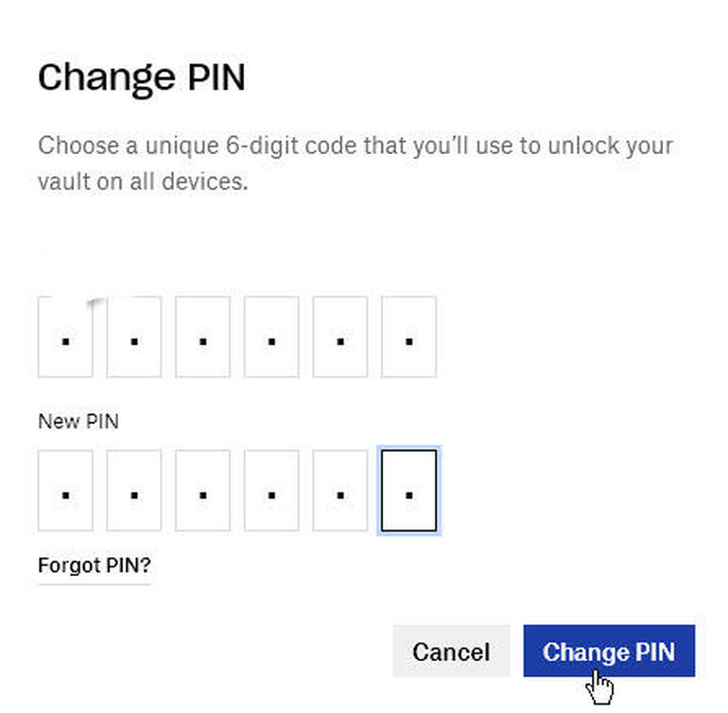Click fifth digit box of top PIN row
The height and width of the screenshot is (713, 728).
[x=339, y=337]
